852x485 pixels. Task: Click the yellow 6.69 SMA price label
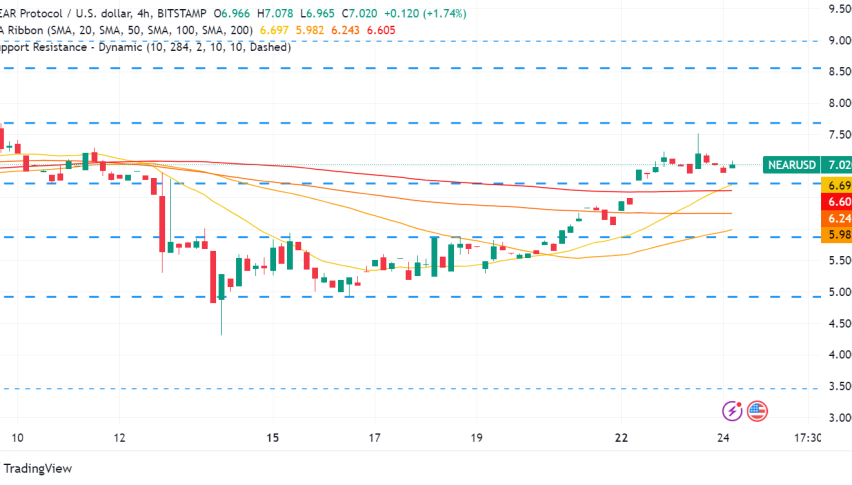click(838, 185)
